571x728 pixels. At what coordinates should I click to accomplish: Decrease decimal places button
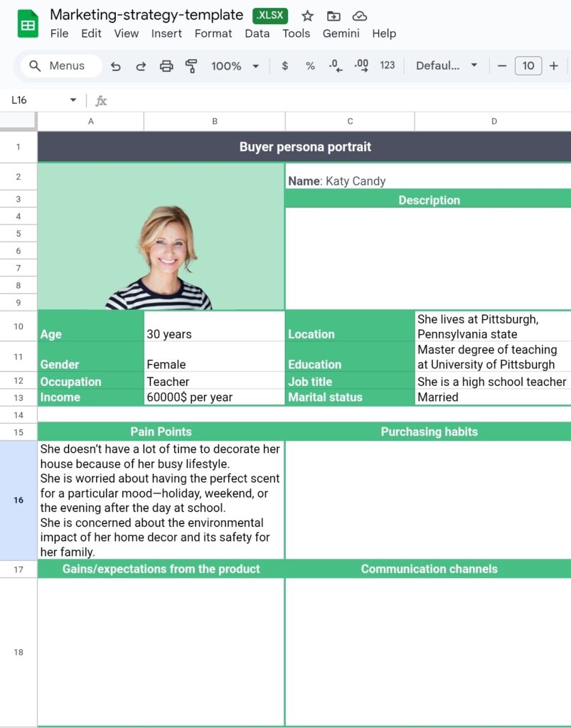[x=336, y=66]
